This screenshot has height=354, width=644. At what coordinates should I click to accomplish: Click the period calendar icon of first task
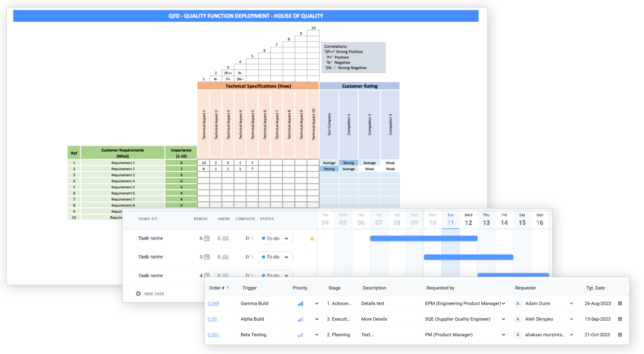[207, 238]
